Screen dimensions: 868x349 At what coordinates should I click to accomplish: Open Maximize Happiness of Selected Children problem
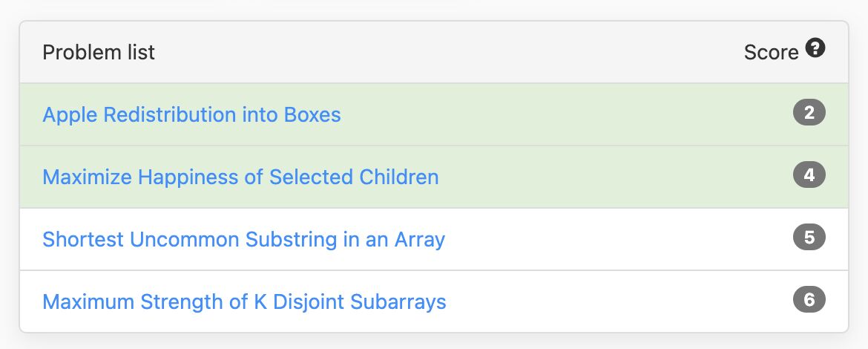coord(240,177)
